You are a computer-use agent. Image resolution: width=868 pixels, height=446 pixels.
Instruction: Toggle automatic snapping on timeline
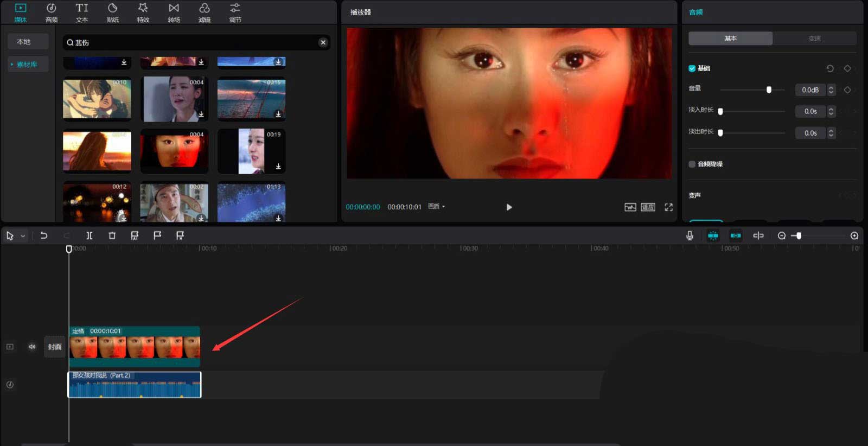(736, 235)
